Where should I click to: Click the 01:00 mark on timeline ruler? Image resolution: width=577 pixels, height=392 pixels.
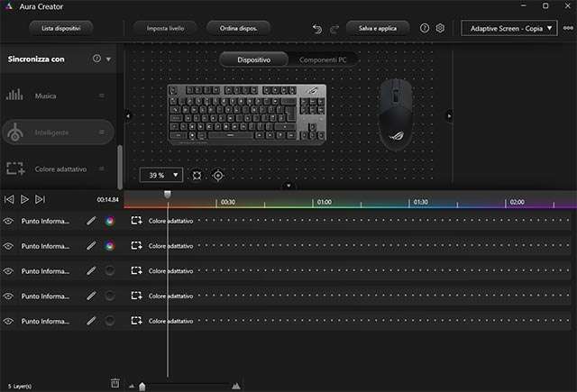tap(325, 202)
